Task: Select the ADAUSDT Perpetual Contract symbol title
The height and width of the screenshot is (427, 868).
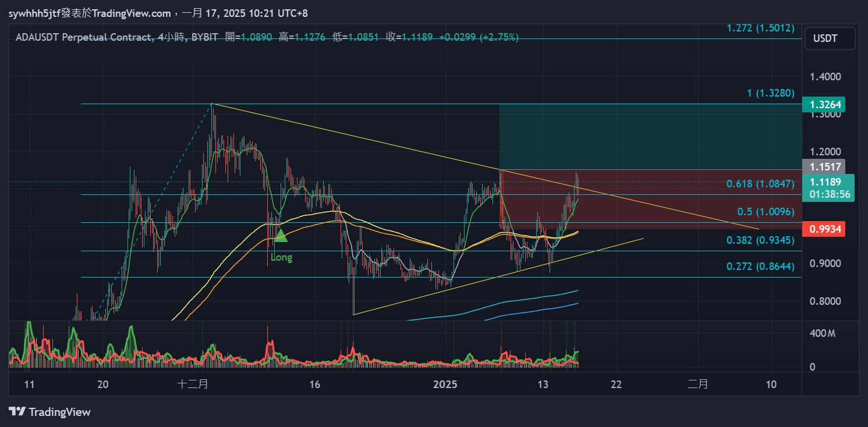Action: click(x=83, y=37)
